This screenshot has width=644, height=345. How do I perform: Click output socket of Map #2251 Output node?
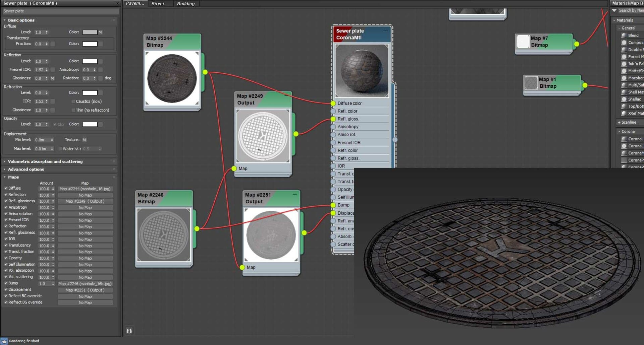tap(304, 233)
